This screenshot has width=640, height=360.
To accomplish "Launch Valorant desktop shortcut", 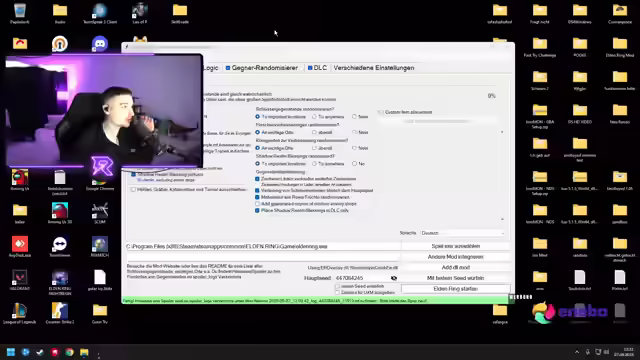I will point(20,280).
